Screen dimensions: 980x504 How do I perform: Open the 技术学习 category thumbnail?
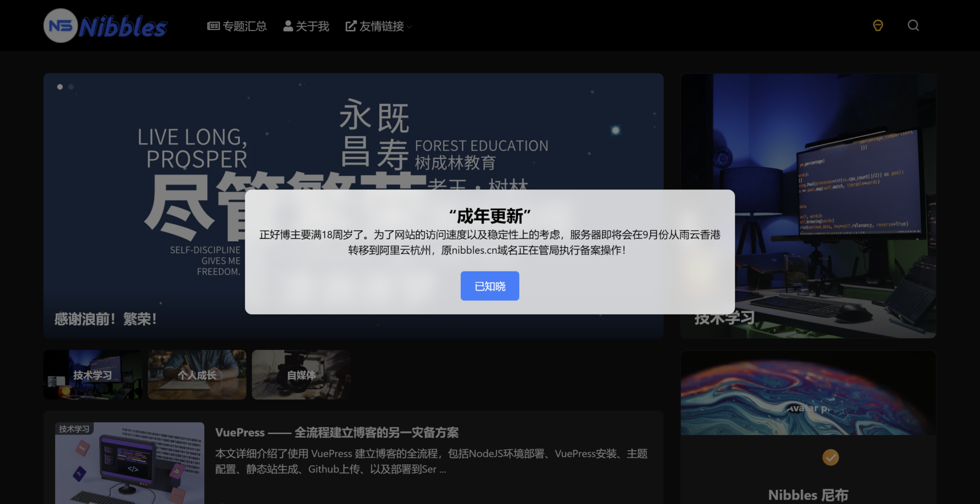92,375
